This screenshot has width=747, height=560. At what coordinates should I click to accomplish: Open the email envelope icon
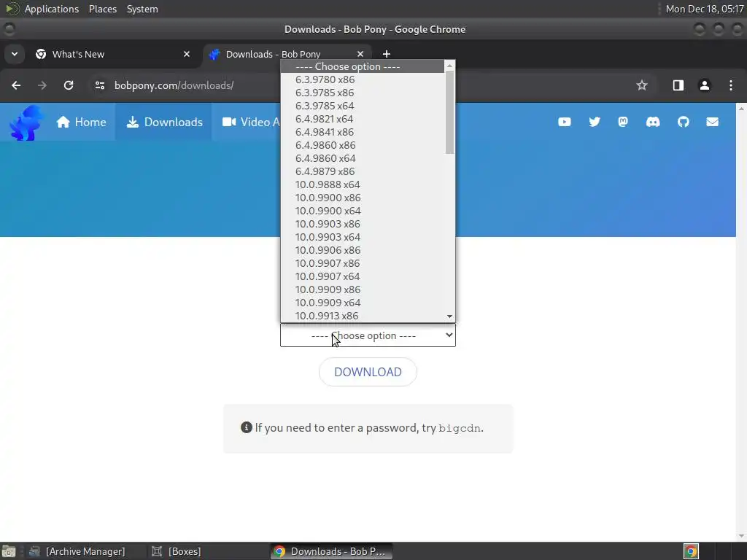712,122
